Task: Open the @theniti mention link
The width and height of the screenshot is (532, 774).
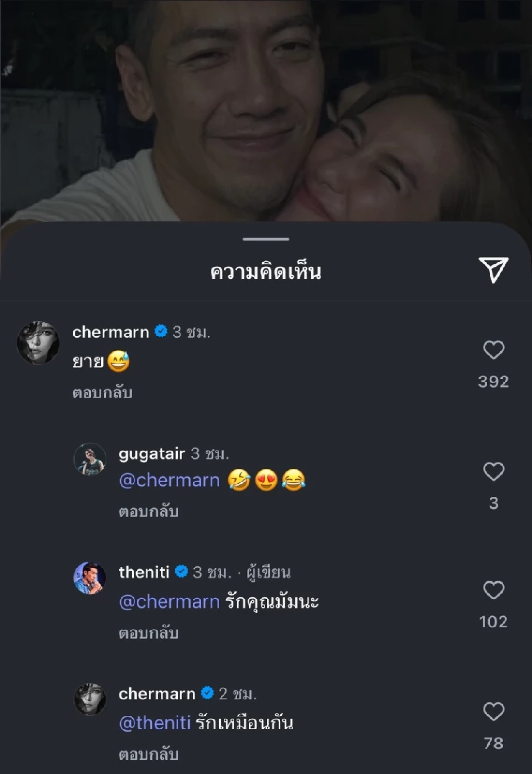Action: (x=155, y=723)
